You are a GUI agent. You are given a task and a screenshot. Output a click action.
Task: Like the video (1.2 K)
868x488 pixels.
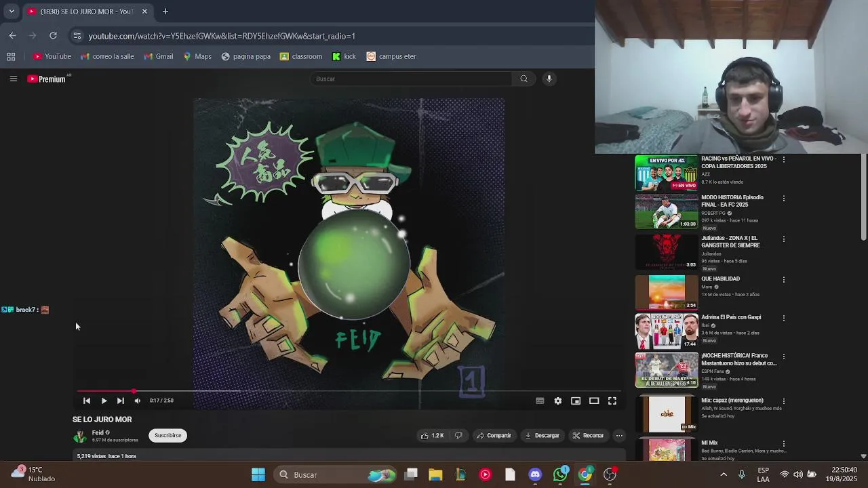pyautogui.click(x=432, y=436)
